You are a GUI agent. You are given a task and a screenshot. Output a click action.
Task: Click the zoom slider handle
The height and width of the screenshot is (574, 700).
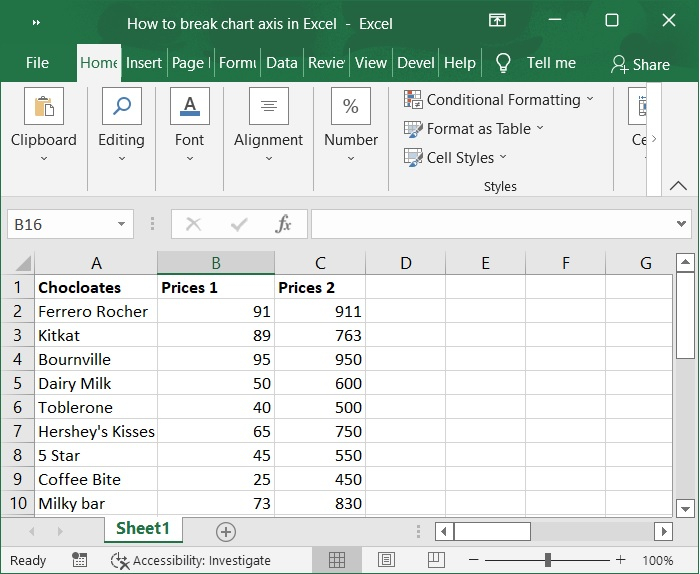[x=548, y=560]
